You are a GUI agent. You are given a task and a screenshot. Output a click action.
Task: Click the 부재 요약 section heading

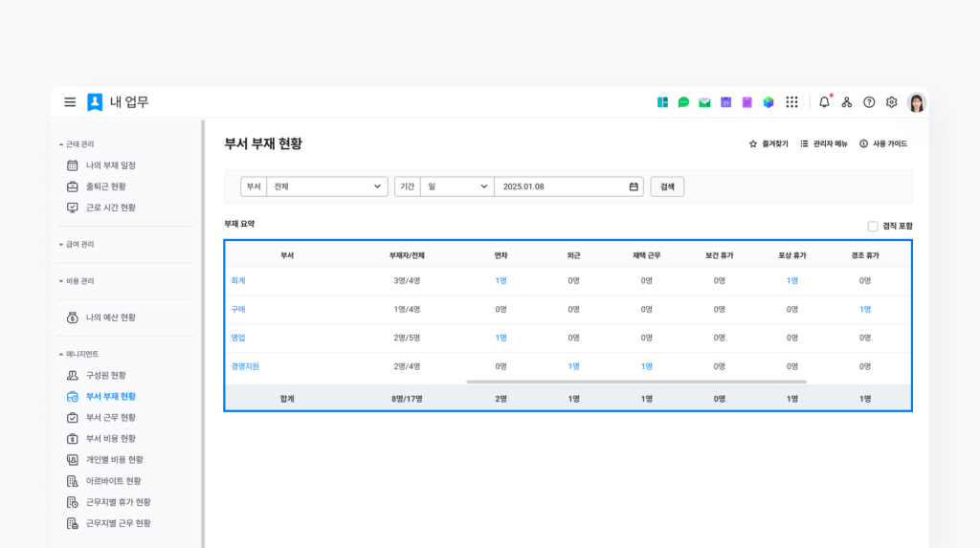tap(239, 224)
